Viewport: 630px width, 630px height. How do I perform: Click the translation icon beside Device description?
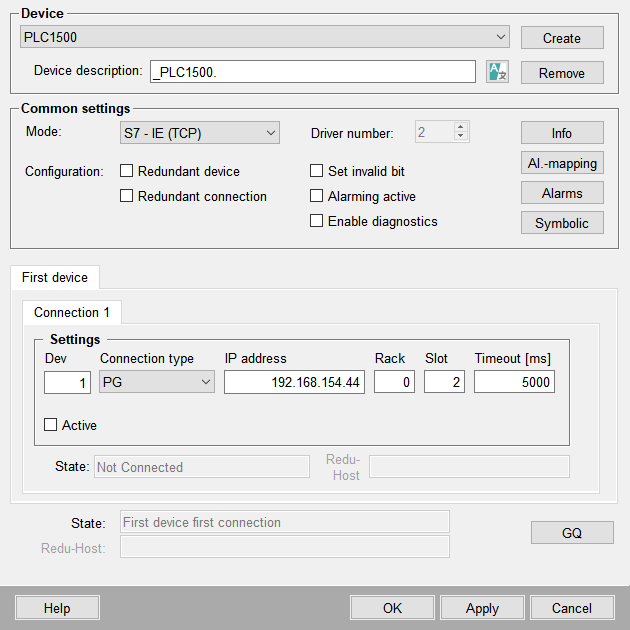pyautogui.click(x=497, y=72)
